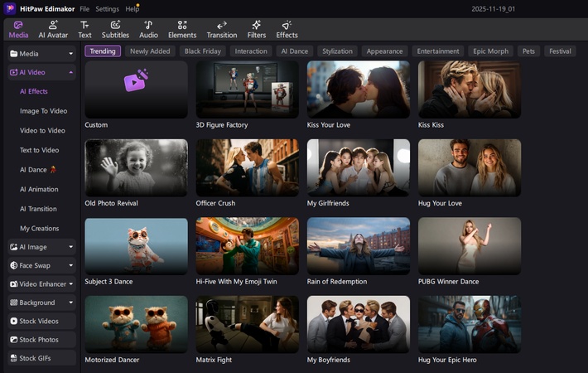588x373 pixels.
Task: Click the Audio toolbar icon
Action: [148, 25]
